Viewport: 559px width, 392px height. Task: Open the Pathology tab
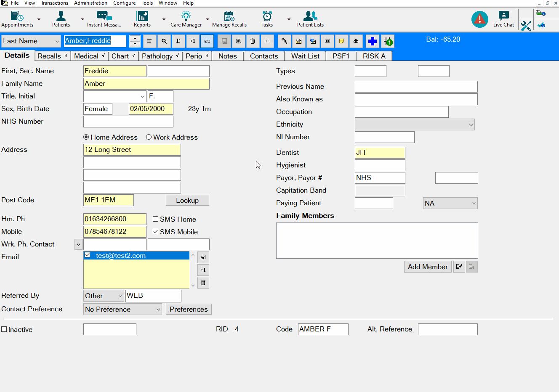160,56
